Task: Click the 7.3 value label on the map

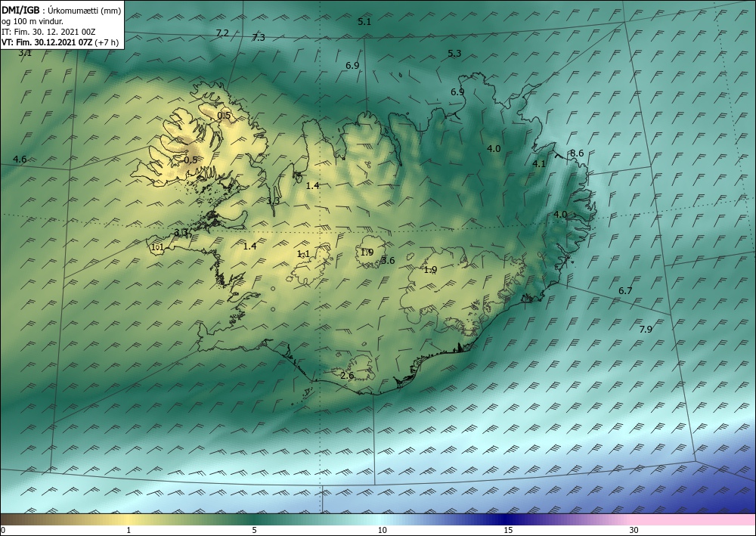Action: coord(259,38)
